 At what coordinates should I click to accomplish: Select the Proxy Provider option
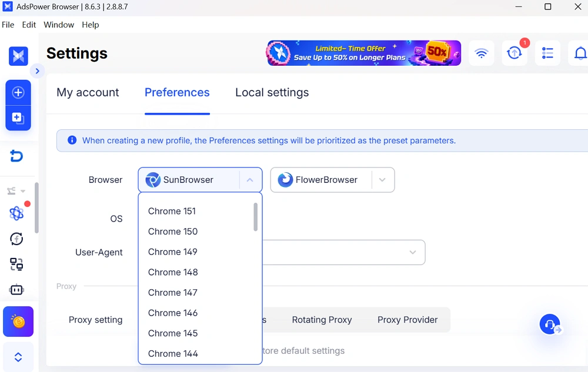click(x=407, y=320)
